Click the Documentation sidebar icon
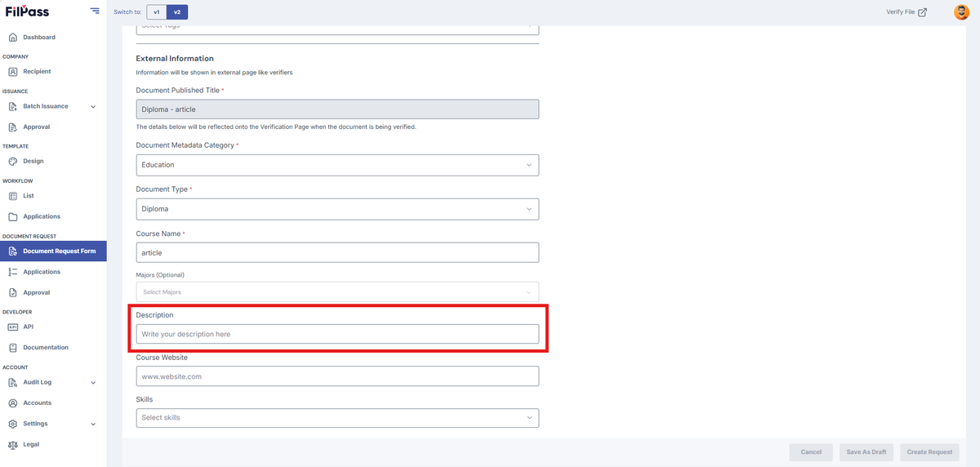 13,348
